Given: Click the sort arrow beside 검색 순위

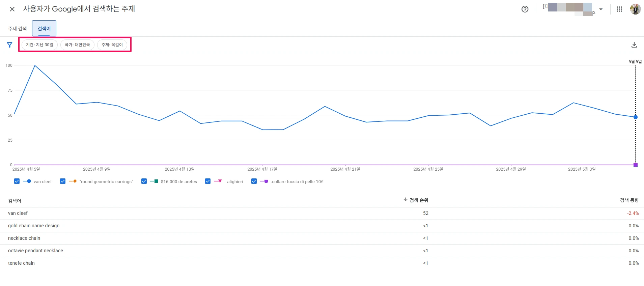Looking at the screenshot, I should (405, 200).
